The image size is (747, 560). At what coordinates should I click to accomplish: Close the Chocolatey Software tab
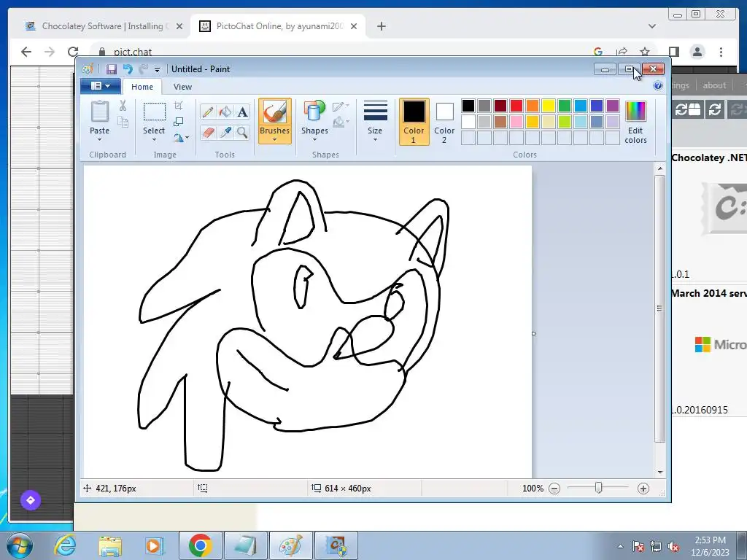coord(179,26)
